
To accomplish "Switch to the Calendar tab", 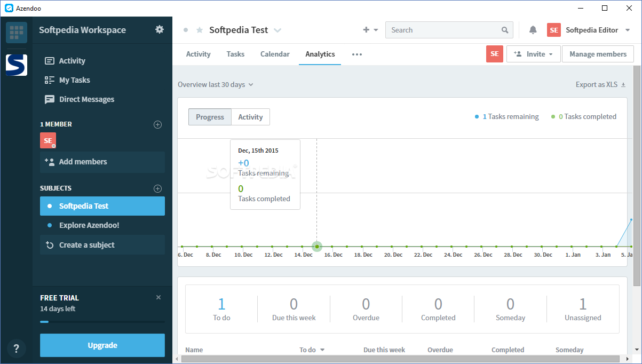I will (275, 54).
